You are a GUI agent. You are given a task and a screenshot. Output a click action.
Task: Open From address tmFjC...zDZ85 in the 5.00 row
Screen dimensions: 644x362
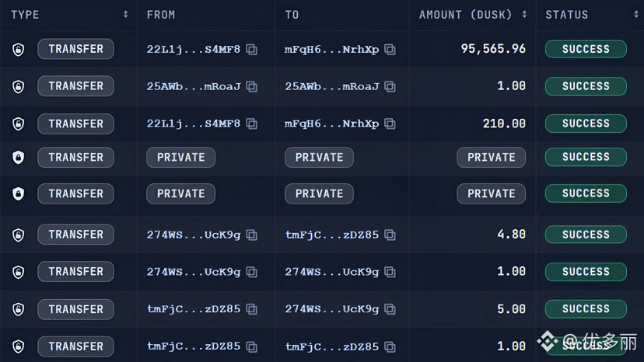click(x=194, y=309)
